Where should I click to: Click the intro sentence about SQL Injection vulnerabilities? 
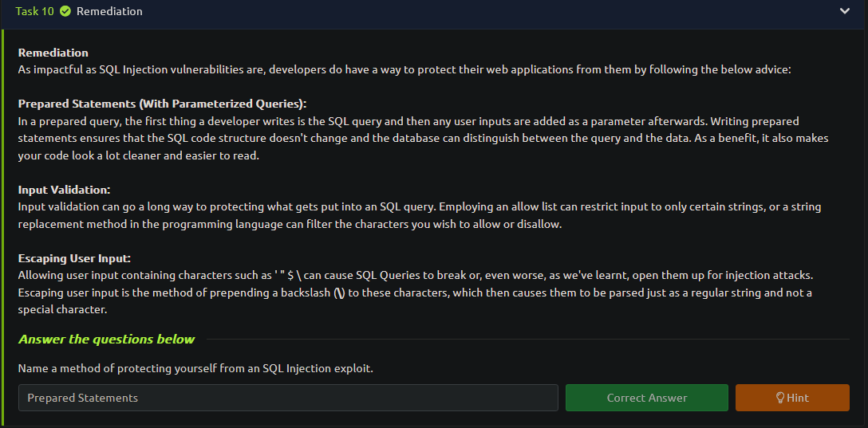(x=404, y=70)
